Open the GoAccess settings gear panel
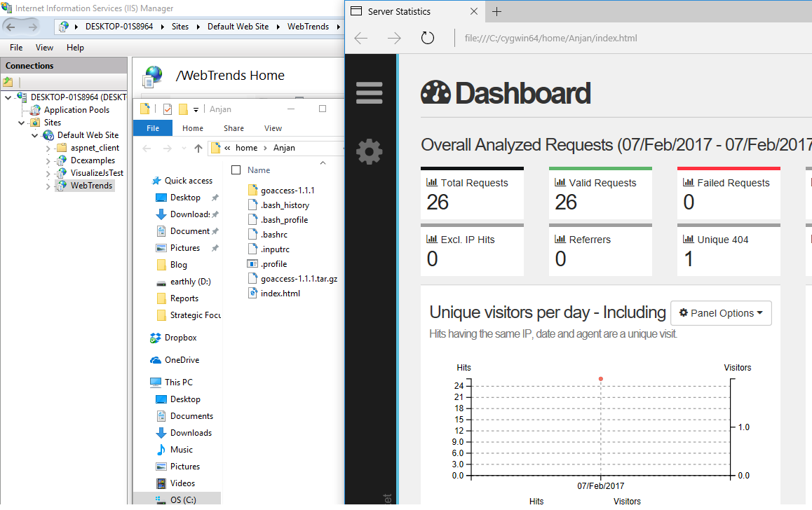 point(370,151)
